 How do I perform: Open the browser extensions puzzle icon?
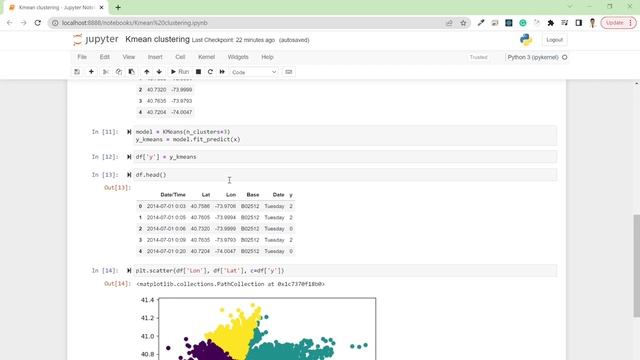551,23
